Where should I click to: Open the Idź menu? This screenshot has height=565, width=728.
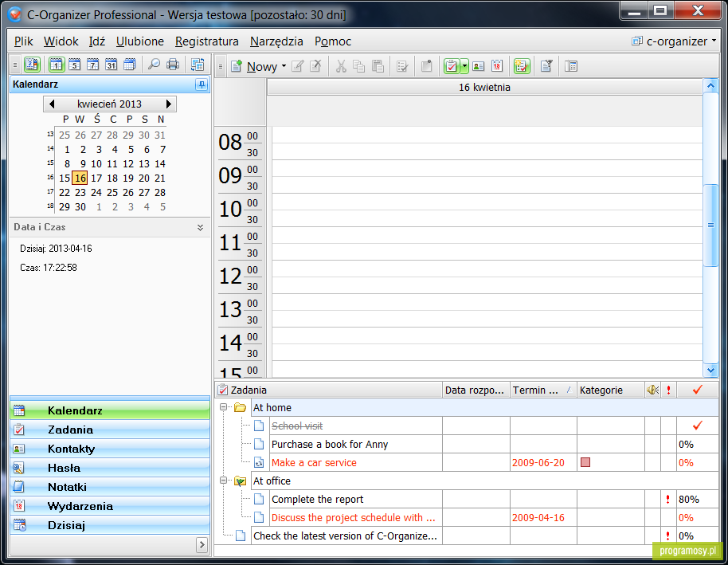97,41
